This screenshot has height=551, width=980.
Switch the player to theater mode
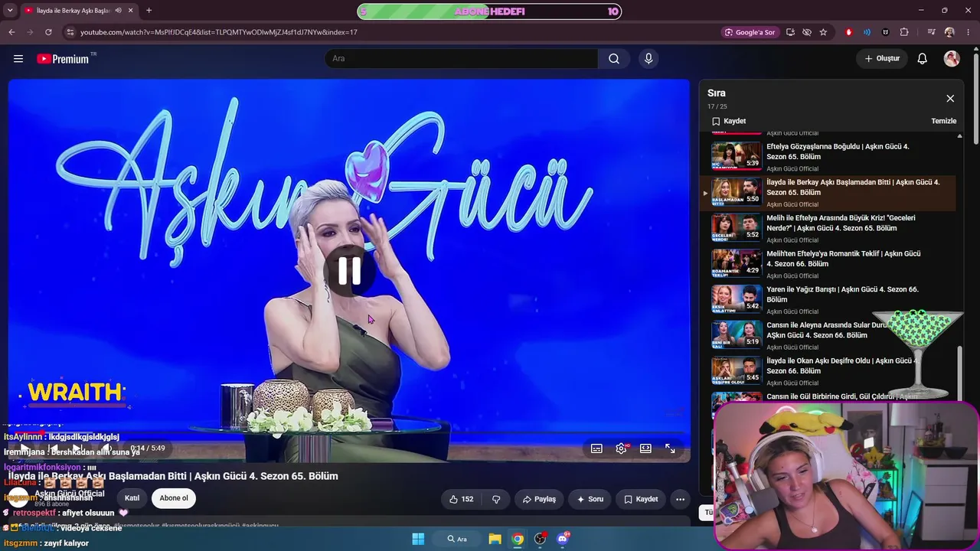coord(645,448)
